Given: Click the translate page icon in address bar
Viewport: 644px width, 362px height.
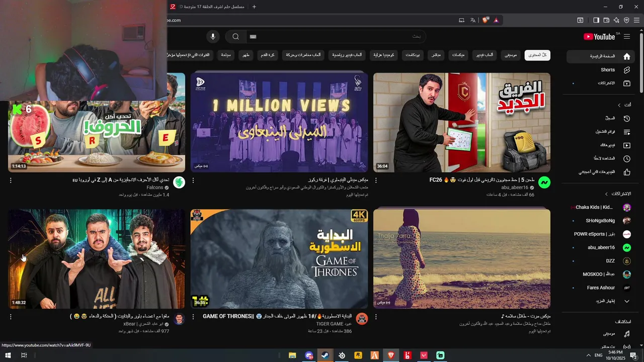Looking at the screenshot, I should click(473, 20).
